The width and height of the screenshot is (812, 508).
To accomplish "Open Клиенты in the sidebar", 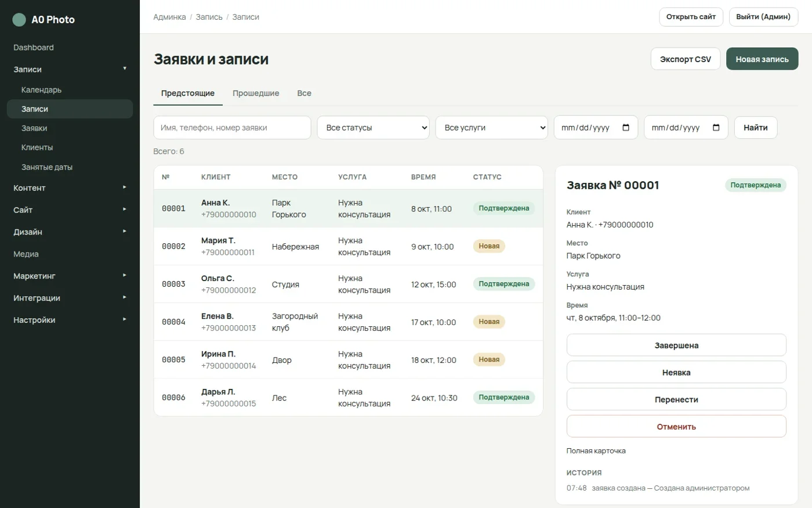I will (x=70, y=147).
